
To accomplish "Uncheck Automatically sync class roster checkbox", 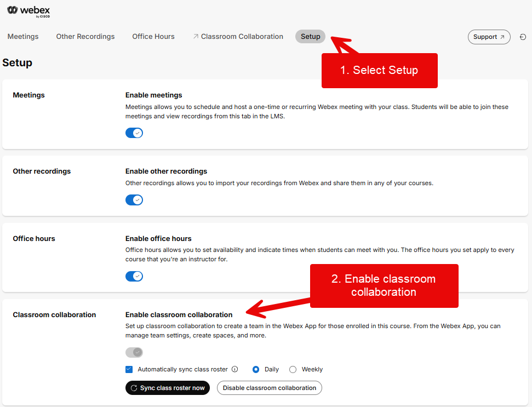I will 129,369.
